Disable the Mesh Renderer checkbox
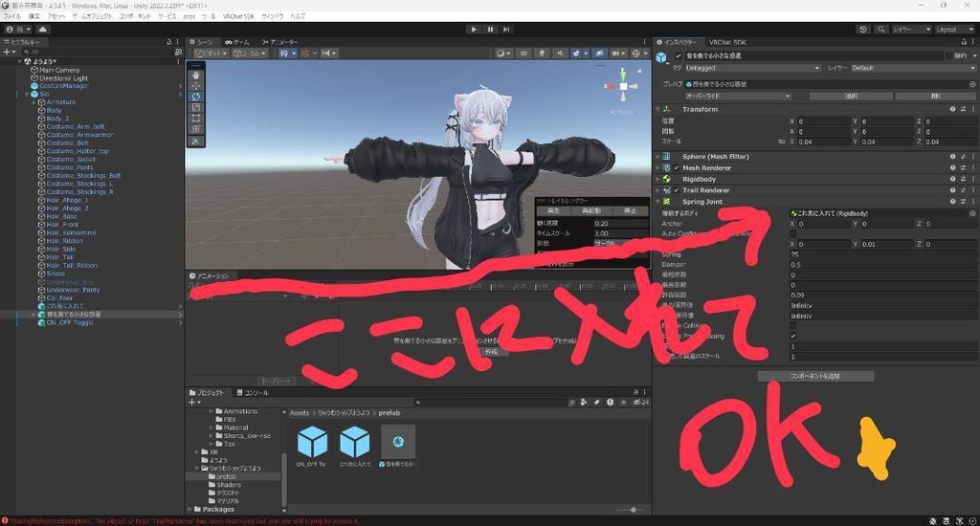The image size is (980, 526). point(677,168)
